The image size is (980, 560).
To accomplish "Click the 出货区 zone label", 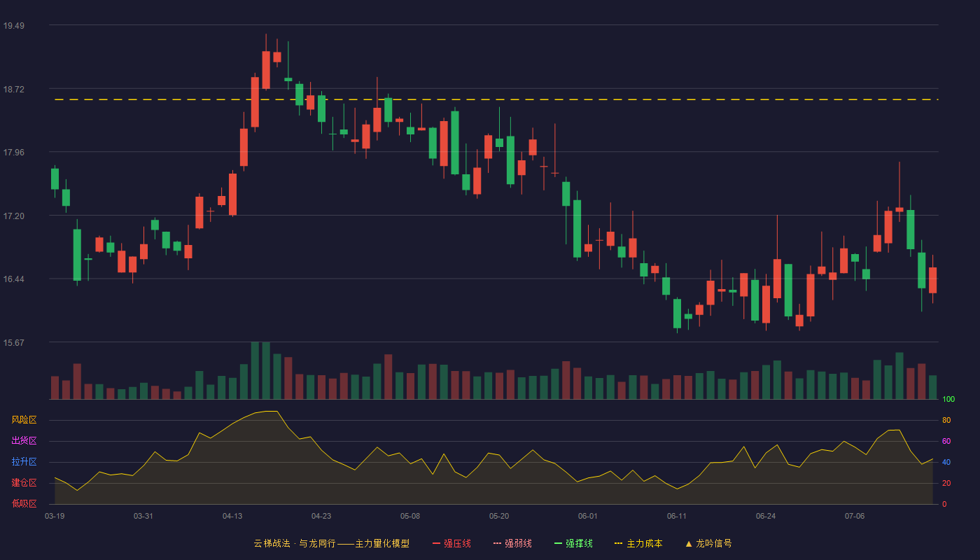I will point(24,441).
